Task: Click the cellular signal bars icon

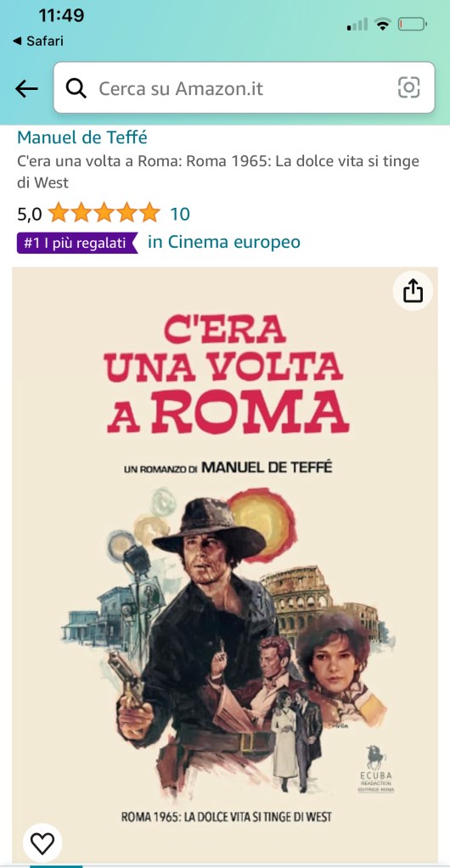Action: (x=357, y=25)
